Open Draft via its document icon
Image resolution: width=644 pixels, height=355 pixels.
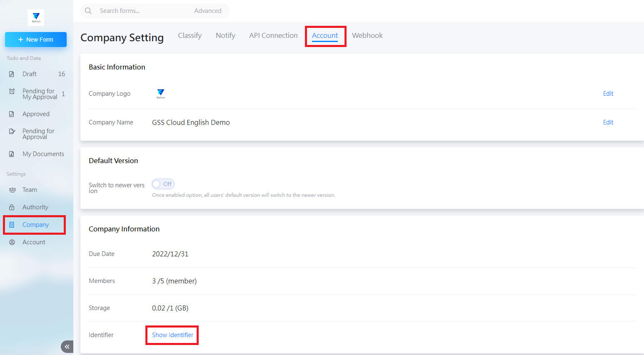tap(12, 74)
